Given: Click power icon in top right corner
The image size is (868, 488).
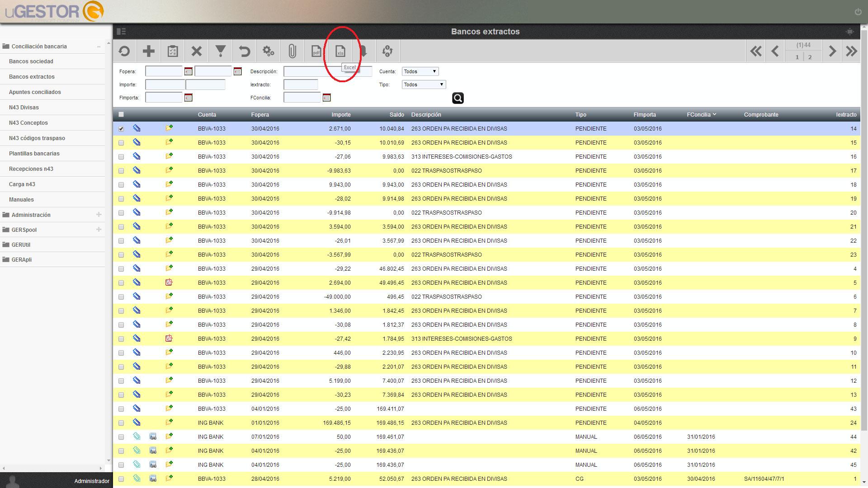Looking at the screenshot, I should [x=858, y=12].
